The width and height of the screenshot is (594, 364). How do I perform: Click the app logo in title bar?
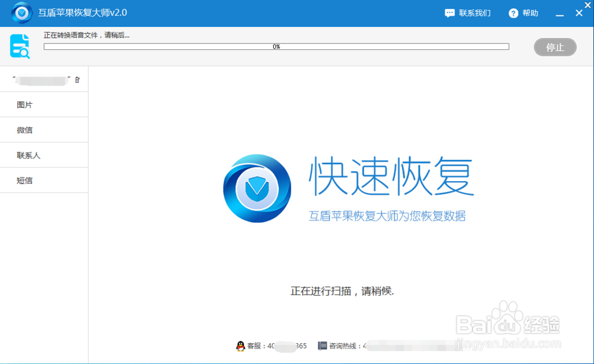21,13
